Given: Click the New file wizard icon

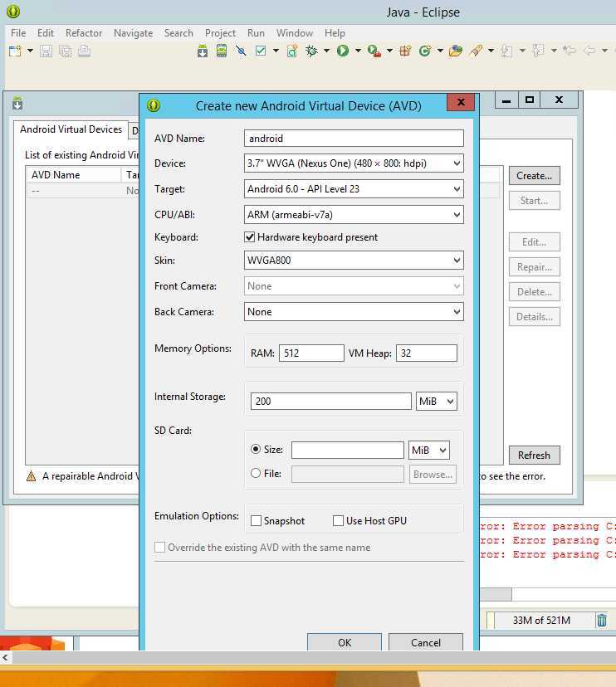Looking at the screenshot, I should pyautogui.click(x=14, y=51).
